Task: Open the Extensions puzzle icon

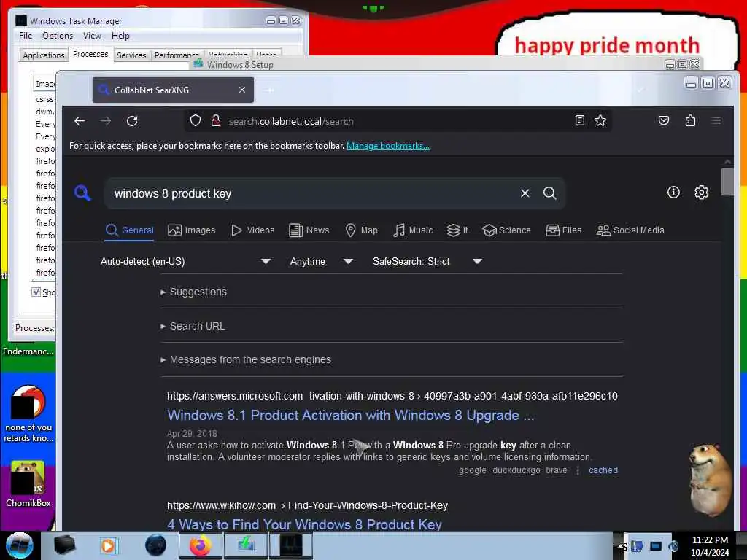Action: pyautogui.click(x=690, y=120)
